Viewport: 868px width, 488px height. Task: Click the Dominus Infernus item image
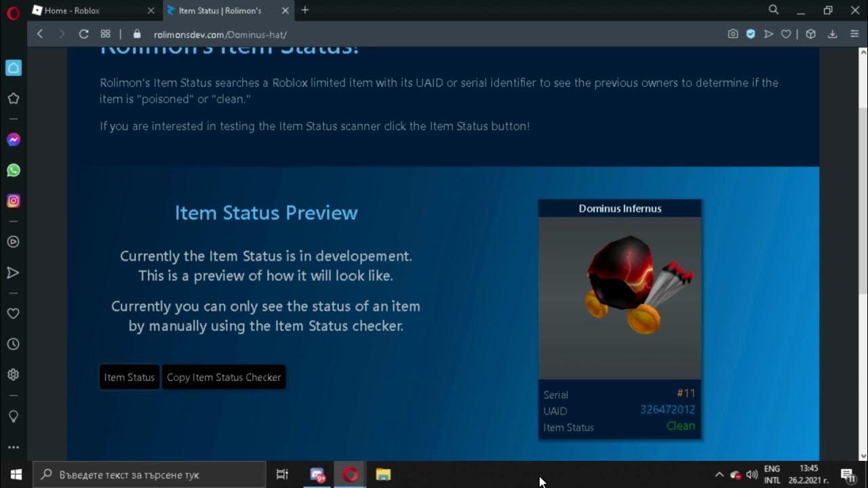click(620, 298)
